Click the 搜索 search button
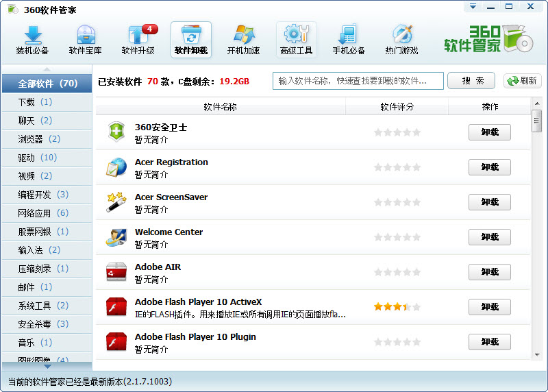 tap(471, 81)
